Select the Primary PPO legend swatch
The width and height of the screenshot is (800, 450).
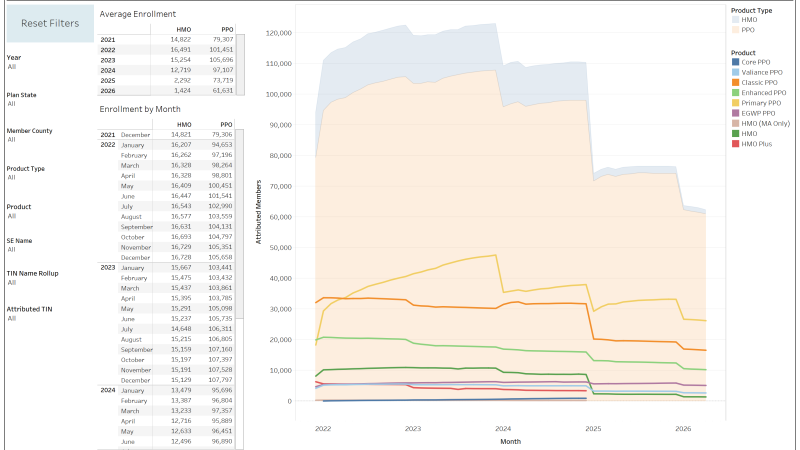[735, 103]
